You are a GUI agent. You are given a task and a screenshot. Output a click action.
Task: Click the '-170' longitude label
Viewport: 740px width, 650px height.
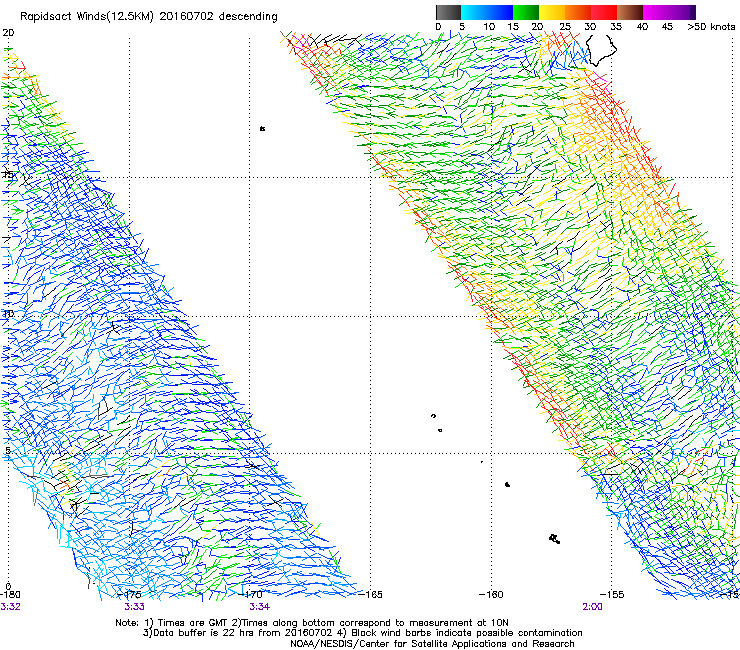pyautogui.click(x=250, y=594)
